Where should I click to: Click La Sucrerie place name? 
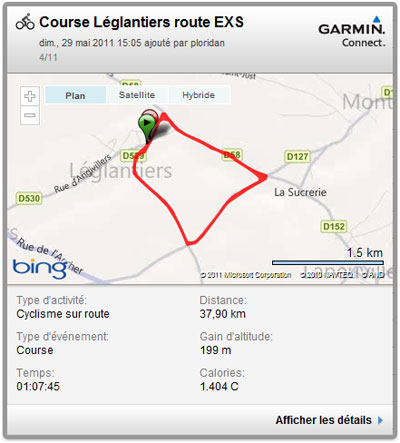(x=300, y=192)
